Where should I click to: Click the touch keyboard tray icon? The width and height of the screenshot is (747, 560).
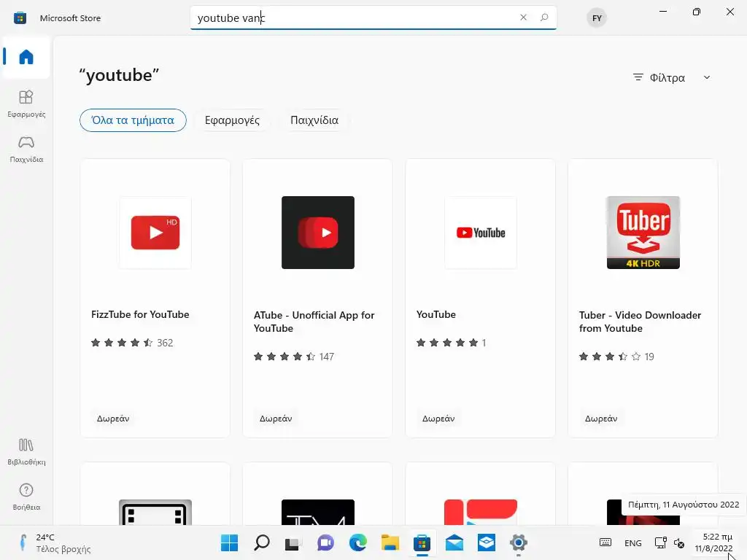(x=605, y=542)
